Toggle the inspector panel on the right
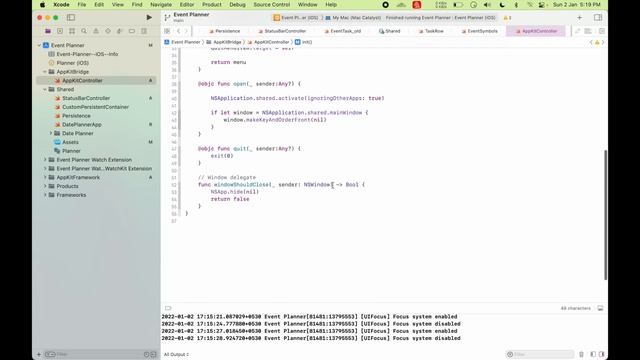 point(598,18)
